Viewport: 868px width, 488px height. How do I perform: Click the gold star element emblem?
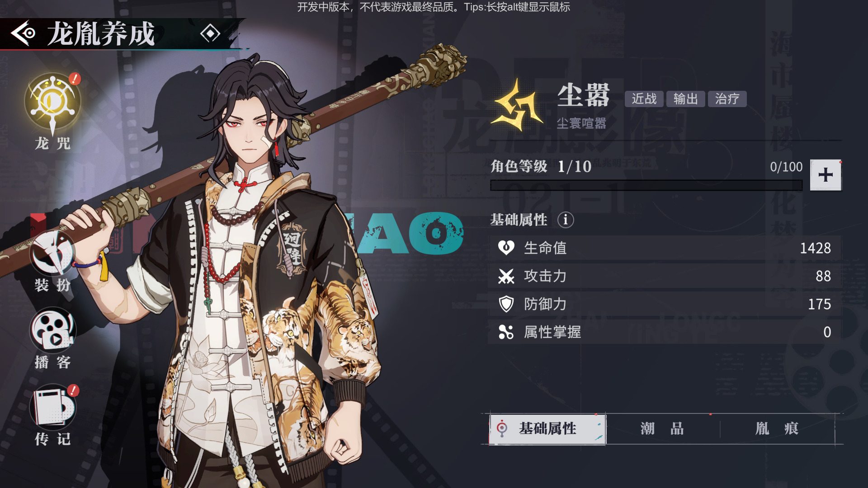(x=517, y=106)
